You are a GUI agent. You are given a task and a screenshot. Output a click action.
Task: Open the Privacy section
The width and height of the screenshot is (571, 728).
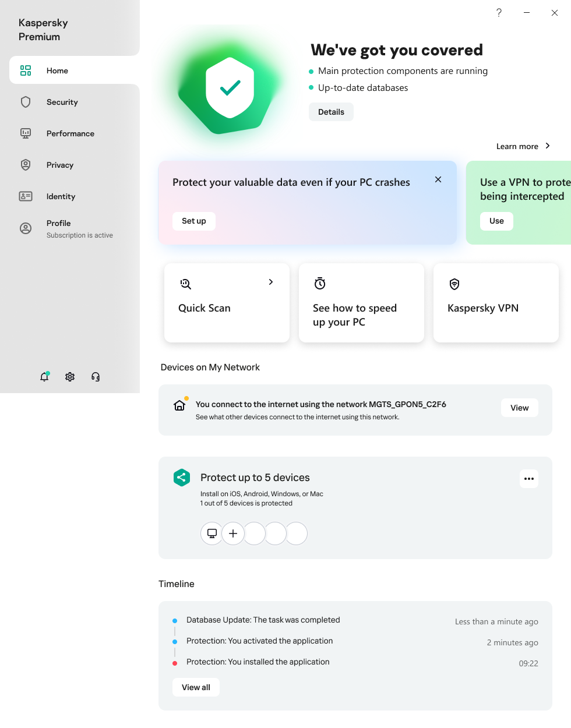click(75, 165)
